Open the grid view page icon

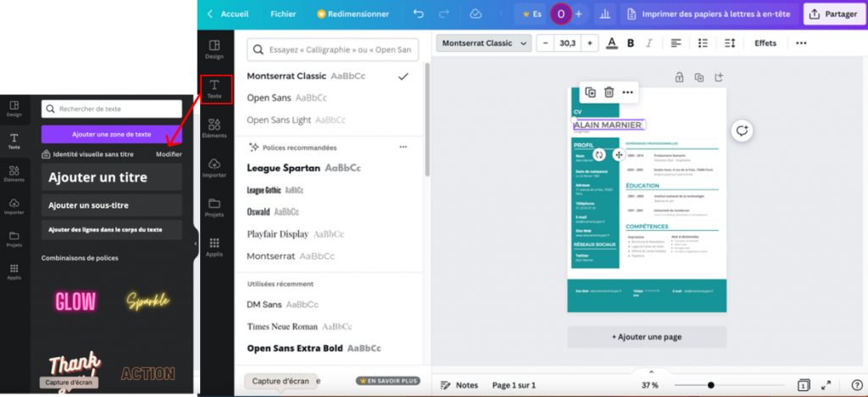point(804,385)
